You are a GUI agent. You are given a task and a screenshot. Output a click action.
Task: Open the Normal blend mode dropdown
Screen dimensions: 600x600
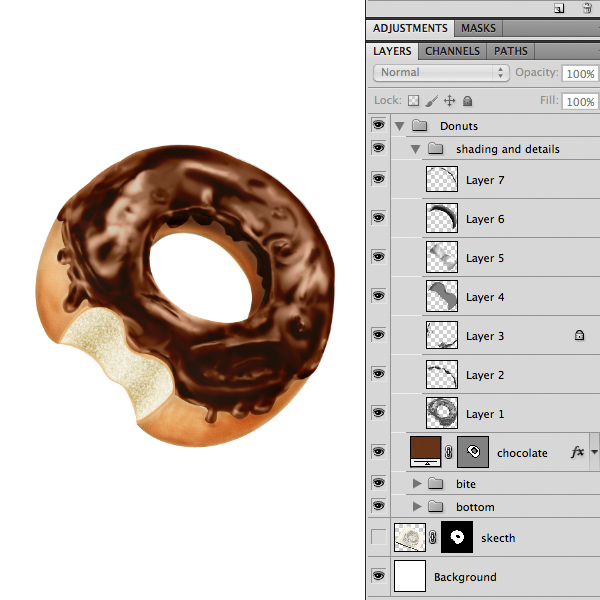pos(441,73)
